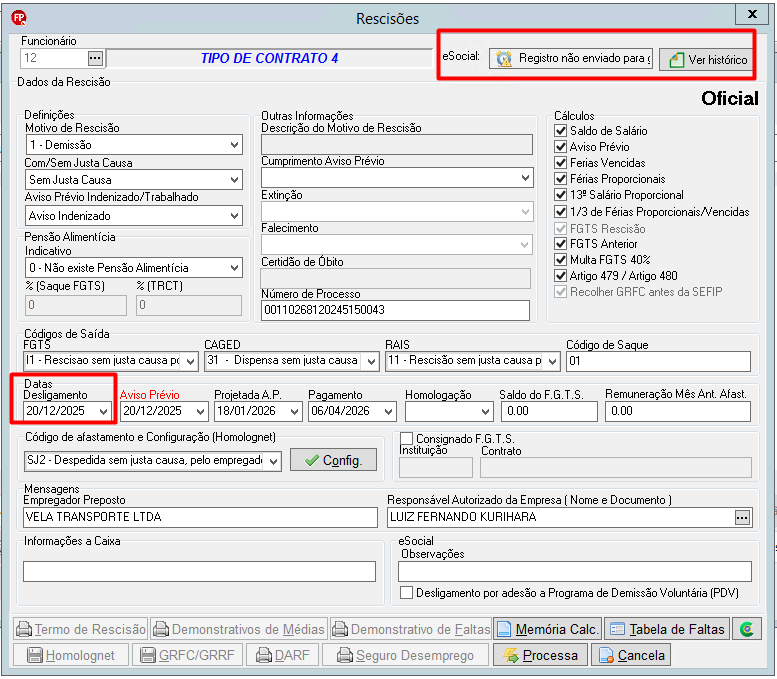This screenshot has width=777, height=679.
Task: Toggle Artigo 479 / Artigo 480 checkbox
Action: click(x=560, y=276)
